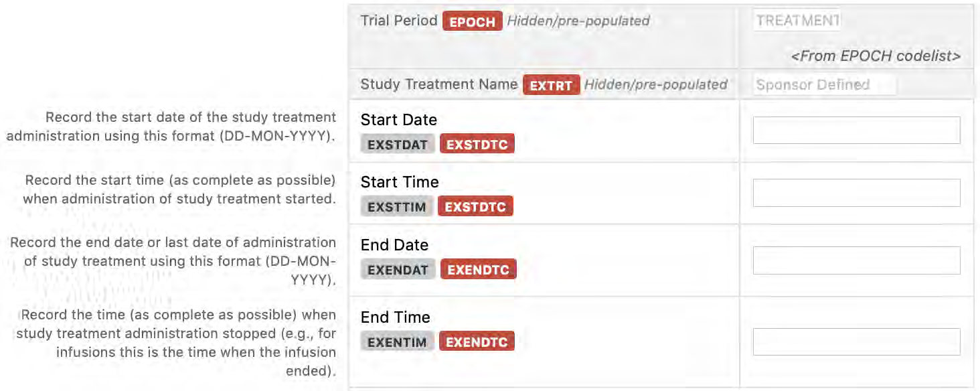Screen dimensions: 980x391
Task: Click the red EXTRT tag
Action: (551, 85)
